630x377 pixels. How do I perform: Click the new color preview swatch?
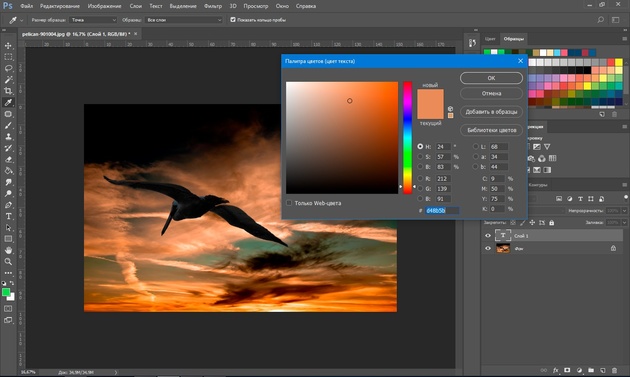coord(430,97)
